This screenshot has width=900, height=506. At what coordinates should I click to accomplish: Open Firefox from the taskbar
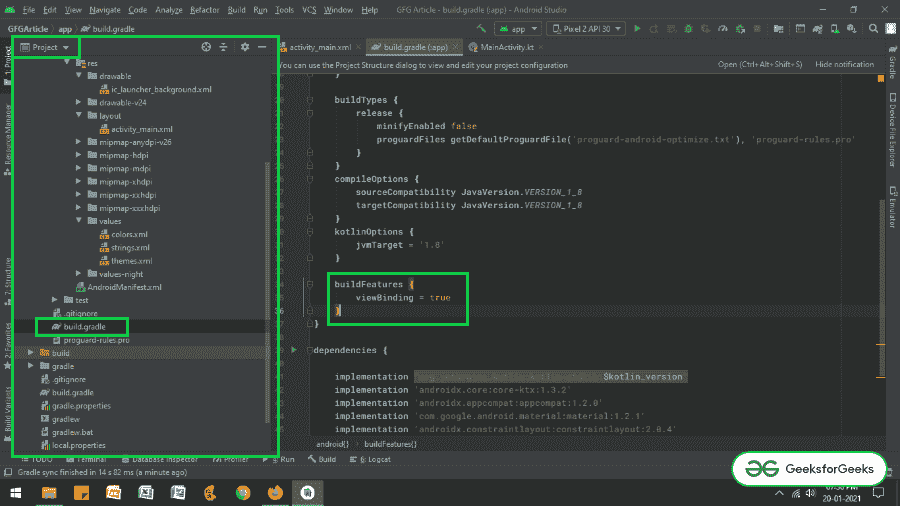[275, 493]
